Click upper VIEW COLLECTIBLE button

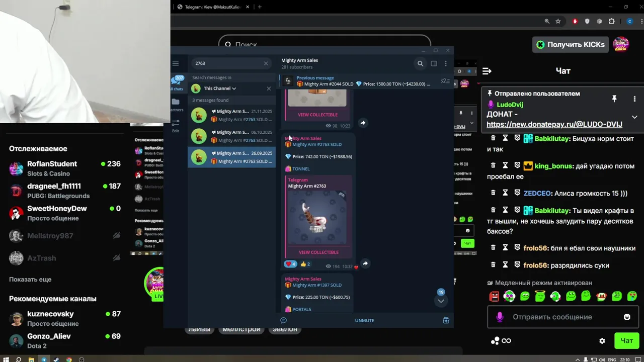(317, 115)
